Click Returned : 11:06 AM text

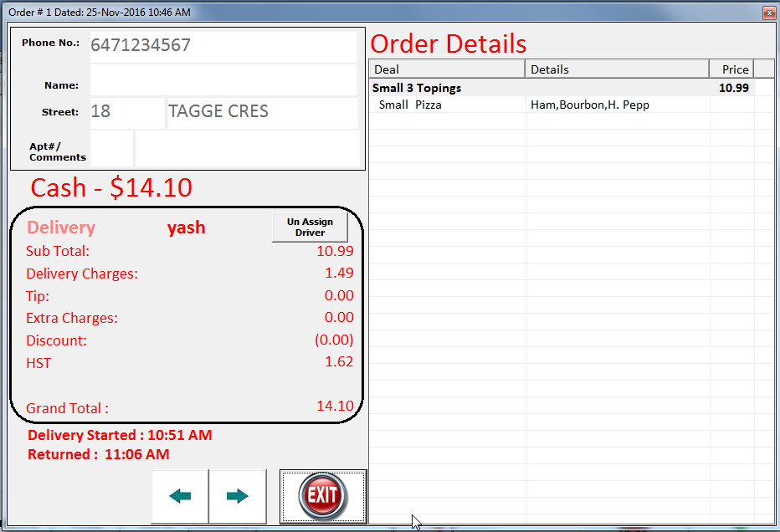click(99, 454)
